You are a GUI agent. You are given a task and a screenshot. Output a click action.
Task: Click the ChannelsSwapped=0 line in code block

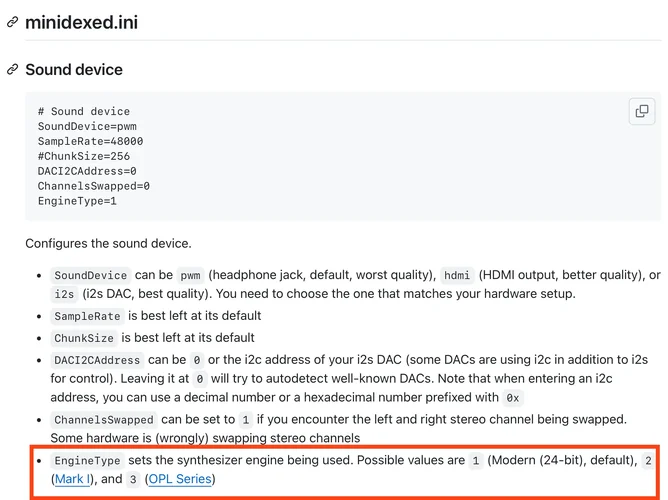[x=94, y=186]
